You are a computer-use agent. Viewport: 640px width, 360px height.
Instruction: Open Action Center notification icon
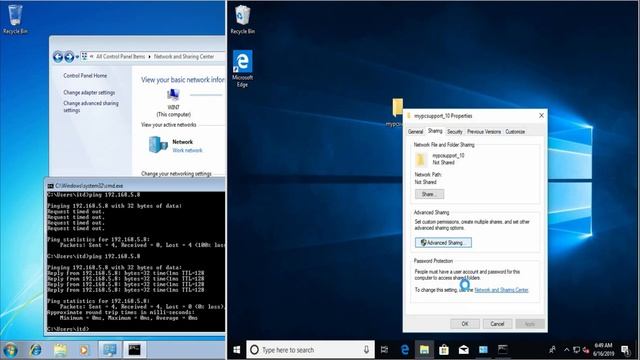coord(625,350)
